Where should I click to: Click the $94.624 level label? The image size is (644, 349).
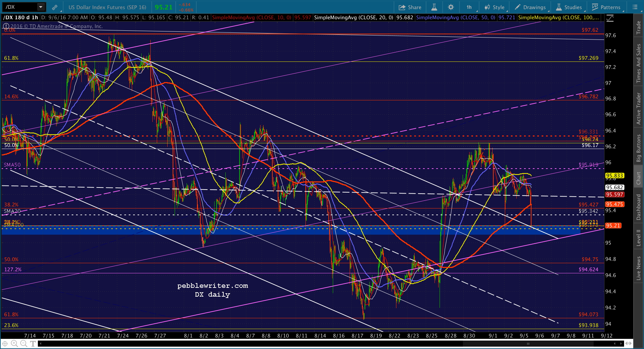588,270
